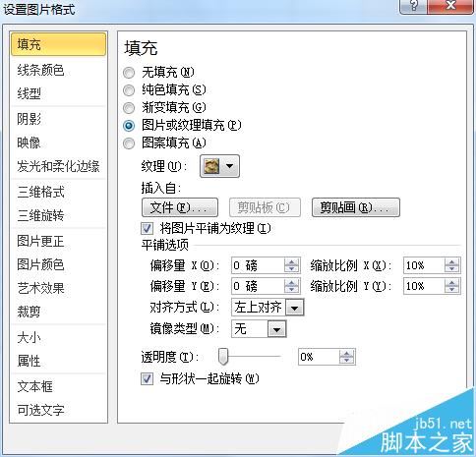Click the 偏移量 Y input field

[x=258, y=286]
